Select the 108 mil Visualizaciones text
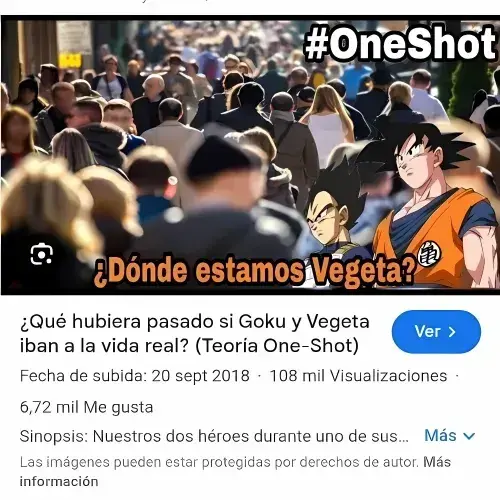Image resolution: width=500 pixels, height=500 pixels. pos(358,376)
